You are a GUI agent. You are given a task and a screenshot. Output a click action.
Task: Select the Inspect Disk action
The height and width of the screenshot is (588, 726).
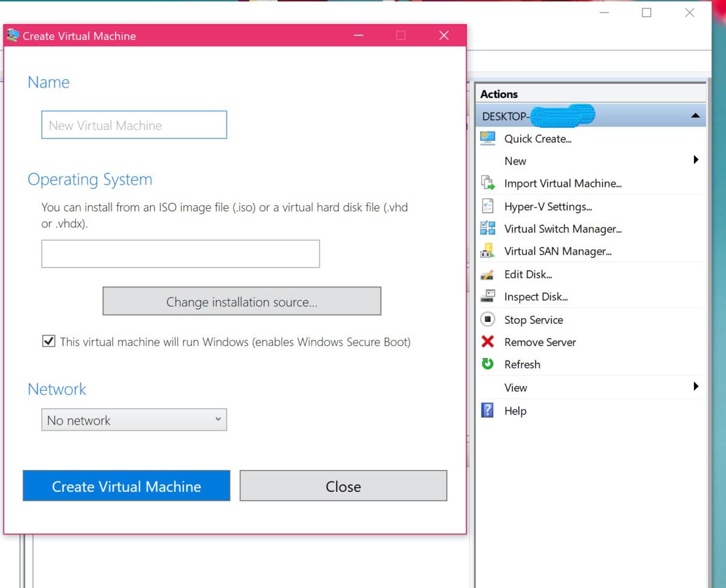[x=535, y=297]
